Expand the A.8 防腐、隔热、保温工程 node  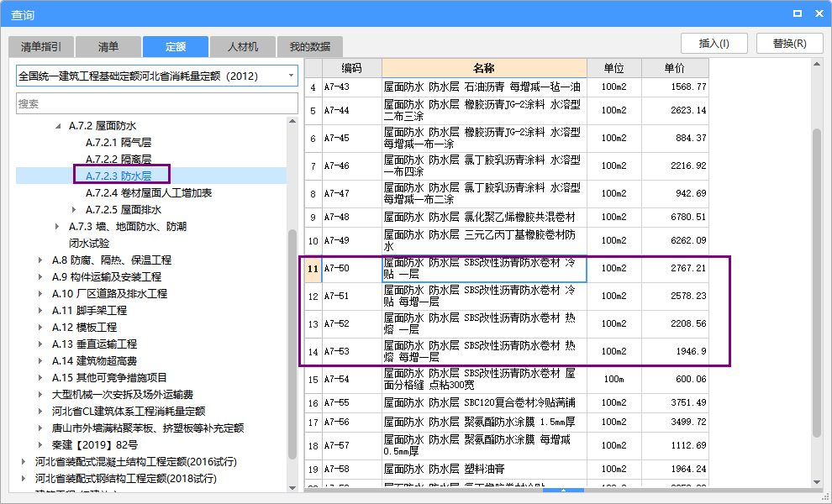40,260
